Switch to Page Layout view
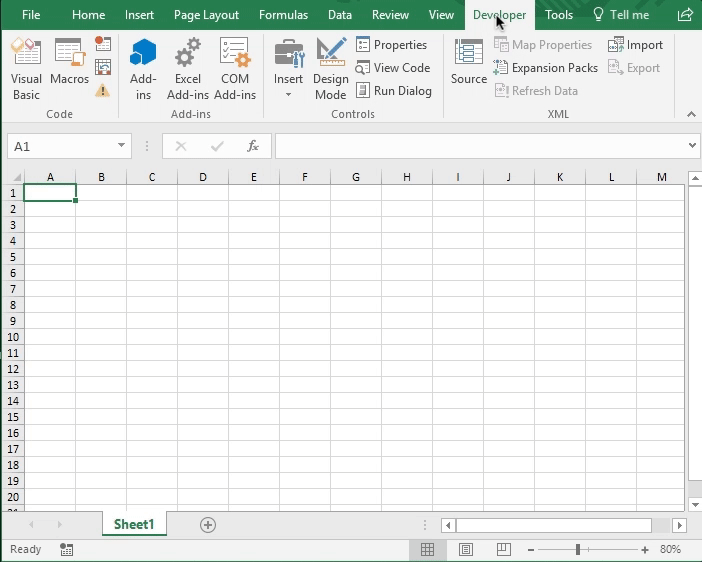 tap(466, 549)
